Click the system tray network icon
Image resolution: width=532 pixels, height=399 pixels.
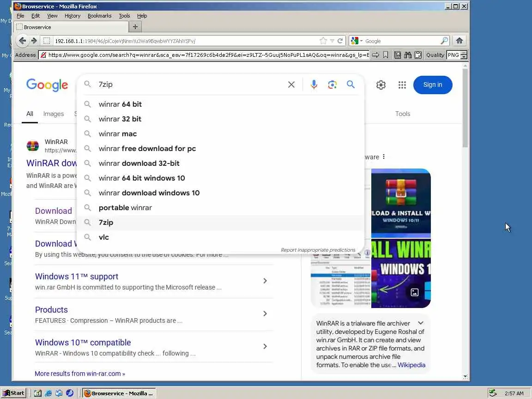point(493,393)
